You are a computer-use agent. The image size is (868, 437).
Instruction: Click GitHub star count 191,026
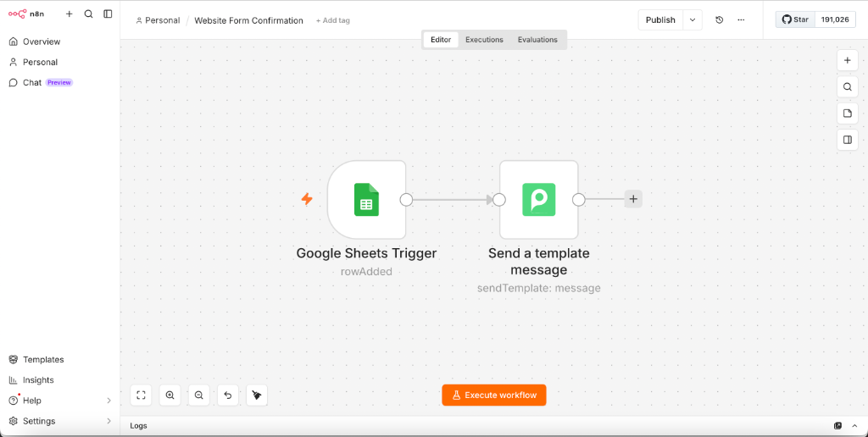(x=835, y=19)
